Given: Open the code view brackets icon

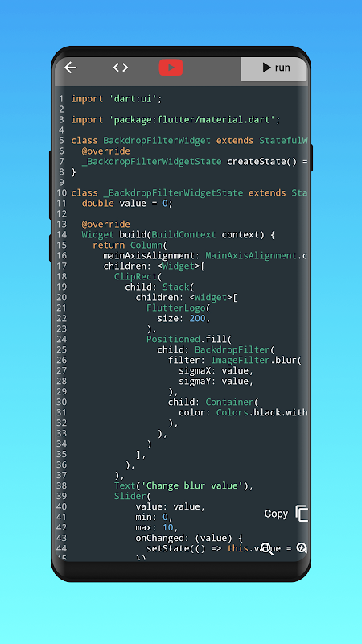Looking at the screenshot, I should click(x=121, y=68).
